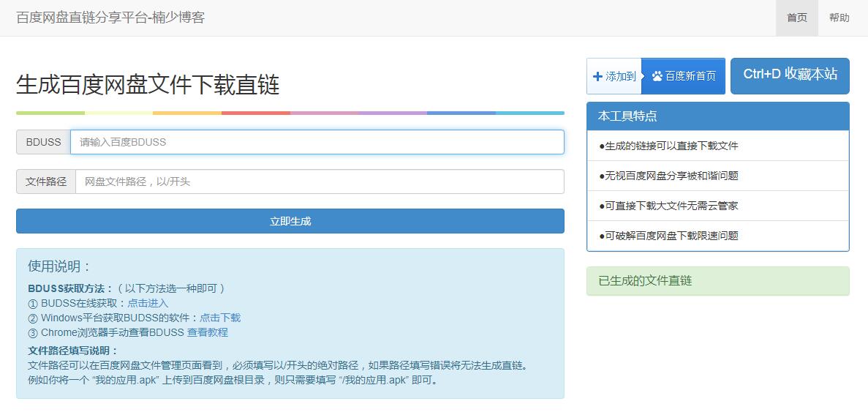The width and height of the screenshot is (868, 415).
Task: Click the Ctrl+D 收藏本站 button
Action: pos(790,76)
